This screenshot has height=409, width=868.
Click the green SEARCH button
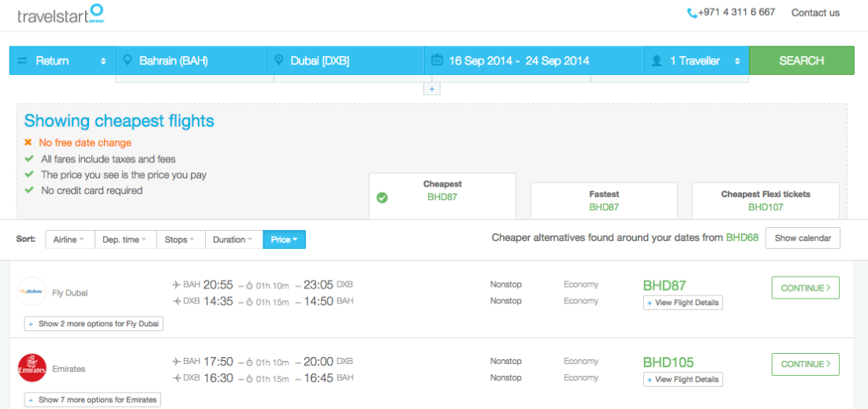point(802,61)
